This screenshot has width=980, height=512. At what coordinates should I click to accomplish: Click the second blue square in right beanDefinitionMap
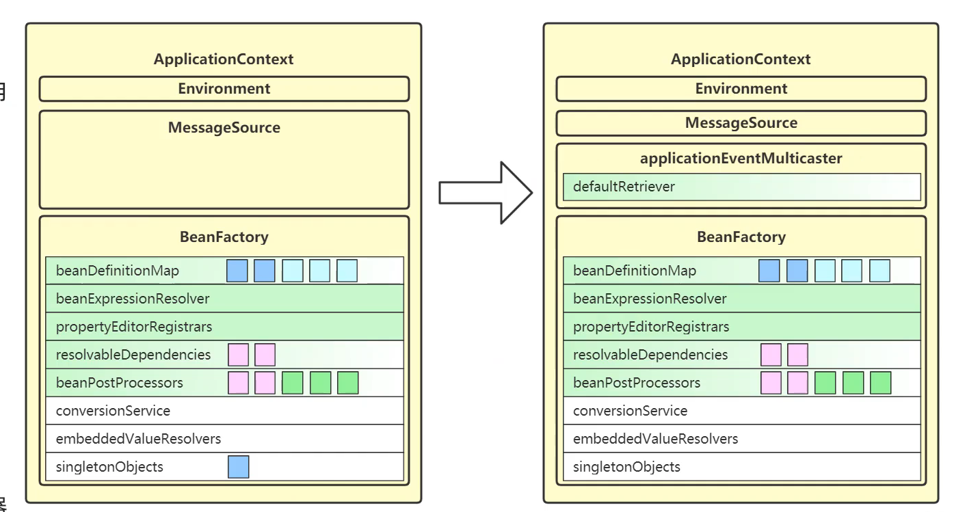click(797, 271)
